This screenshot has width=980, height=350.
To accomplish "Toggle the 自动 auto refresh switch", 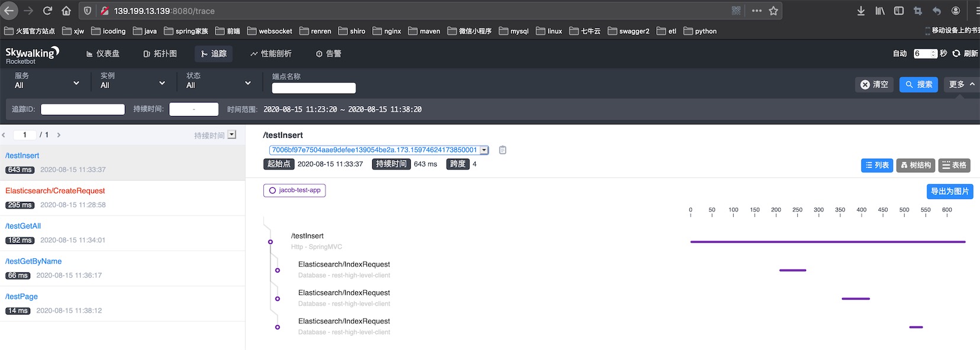I will coord(900,53).
